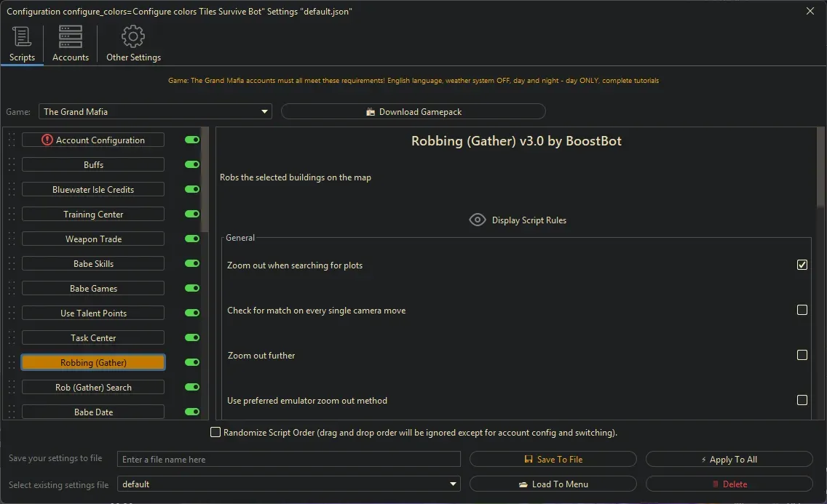This screenshot has height=504, width=827.
Task: Click the drag handle beside Bluewater Isle Credits
Action: [x=11, y=189]
